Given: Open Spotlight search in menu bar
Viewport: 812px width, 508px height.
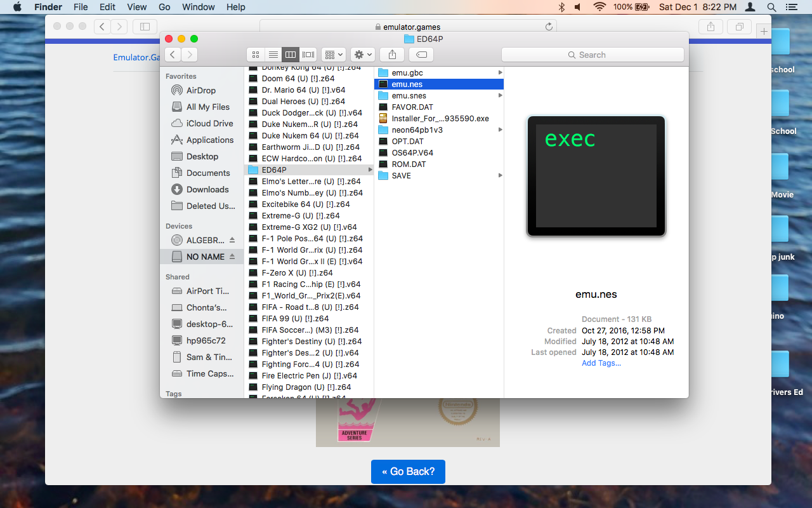Looking at the screenshot, I should click(x=771, y=7).
